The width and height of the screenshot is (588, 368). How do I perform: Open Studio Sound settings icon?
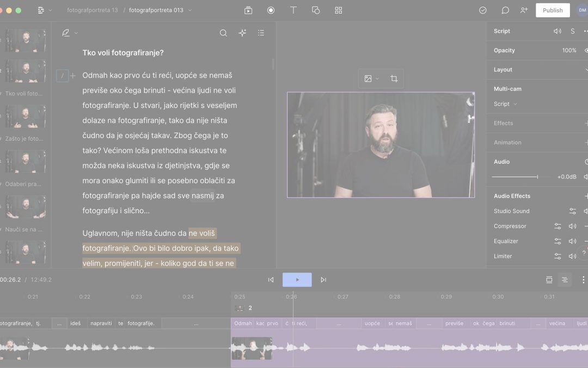pos(572,211)
